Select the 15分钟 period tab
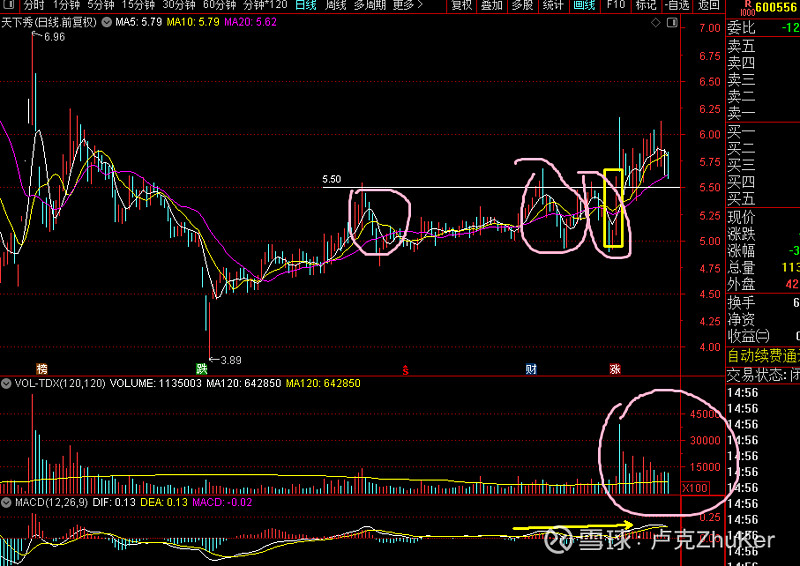 (138, 5)
